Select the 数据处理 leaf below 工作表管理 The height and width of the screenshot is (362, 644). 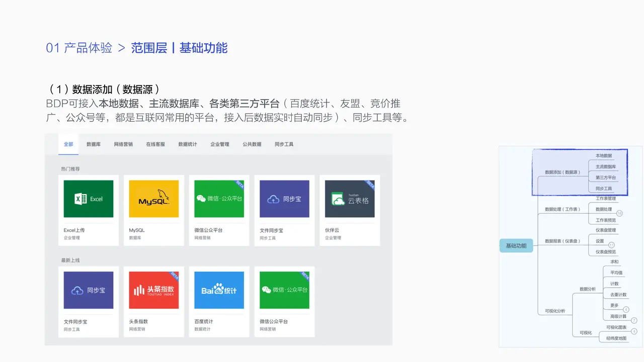[604, 209]
